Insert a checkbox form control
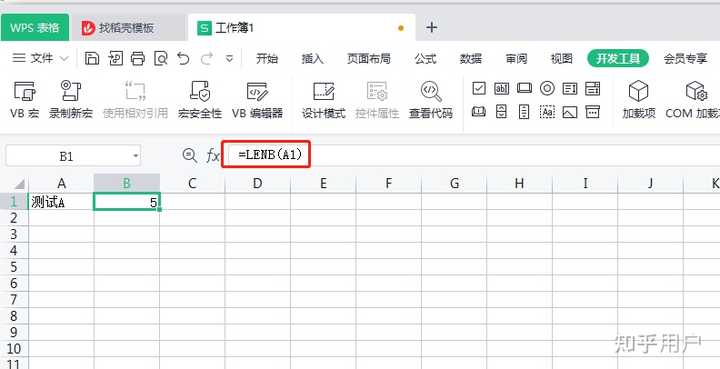 479,88
